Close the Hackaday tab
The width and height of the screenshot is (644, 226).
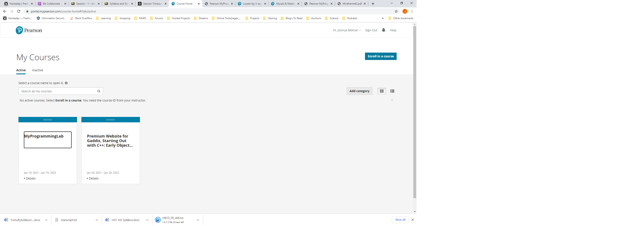click(32, 4)
